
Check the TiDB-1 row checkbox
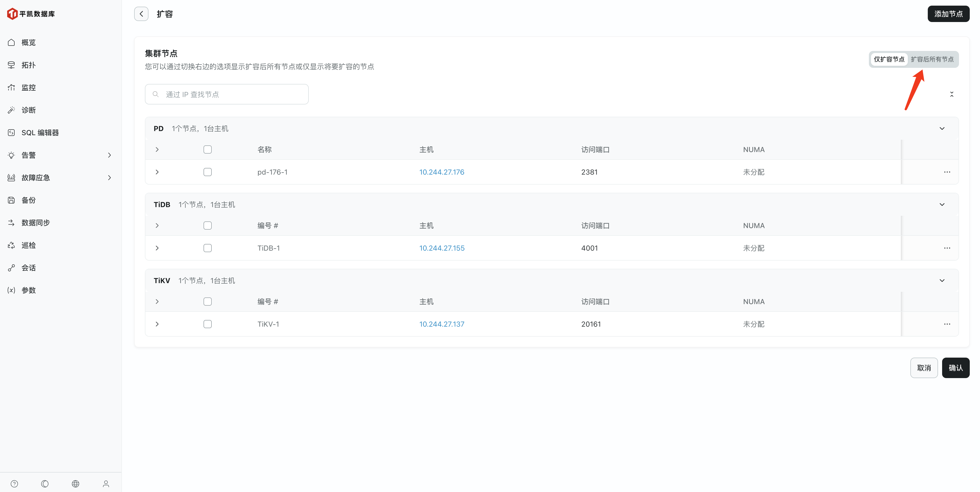coord(207,248)
